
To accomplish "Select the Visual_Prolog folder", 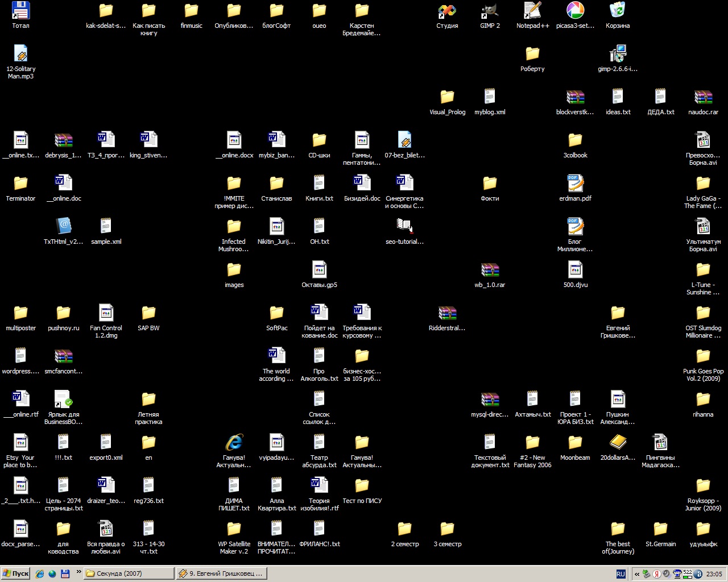I will tap(447, 98).
